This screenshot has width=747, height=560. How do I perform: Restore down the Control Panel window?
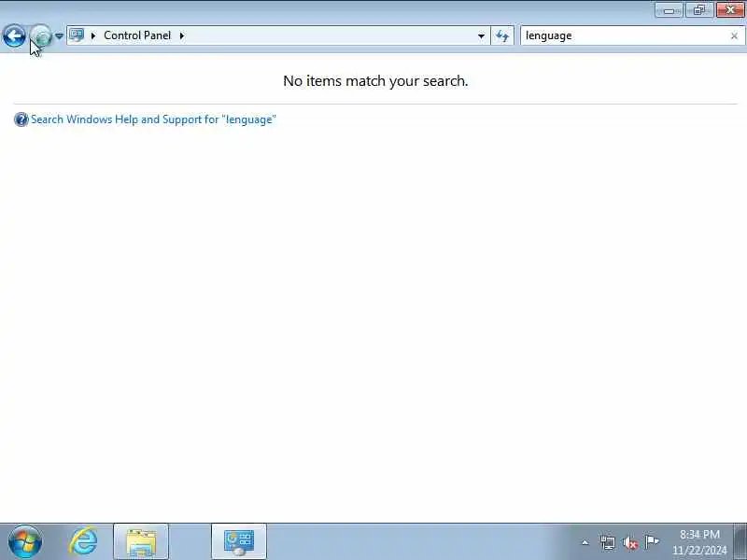698,10
